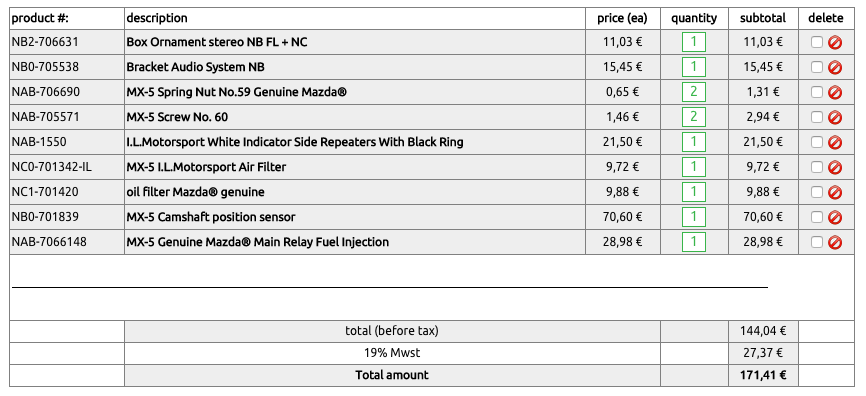Remove oil filter Mazda genuine via red icon

pos(835,192)
